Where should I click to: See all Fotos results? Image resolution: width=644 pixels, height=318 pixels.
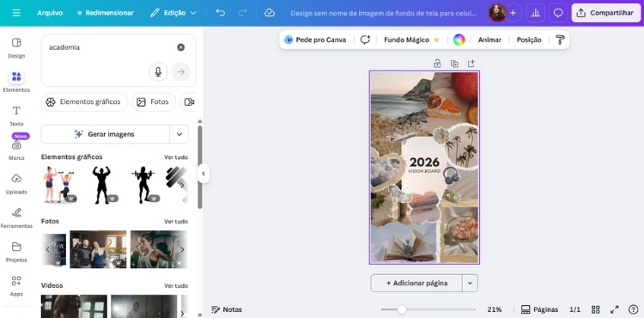click(x=176, y=222)
